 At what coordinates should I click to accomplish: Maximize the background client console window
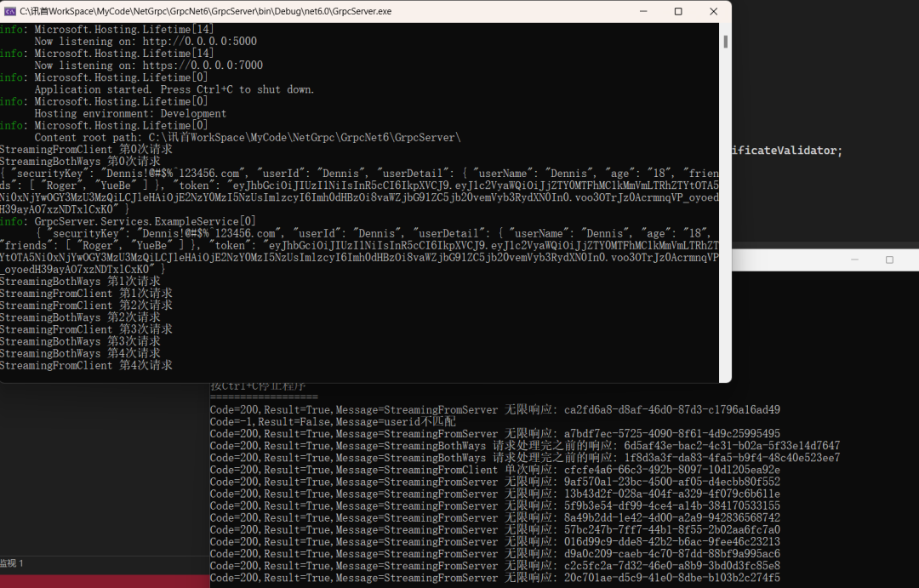(x=889, y=260)
